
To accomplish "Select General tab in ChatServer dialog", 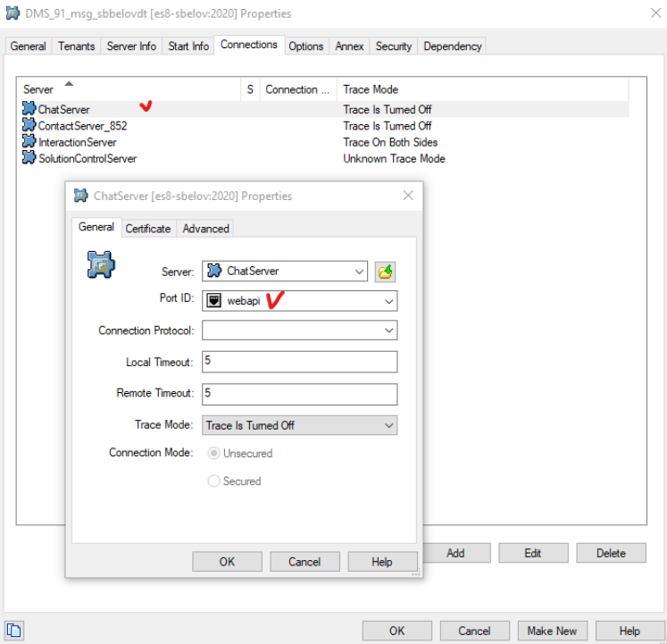I will (x=96, y=227).
